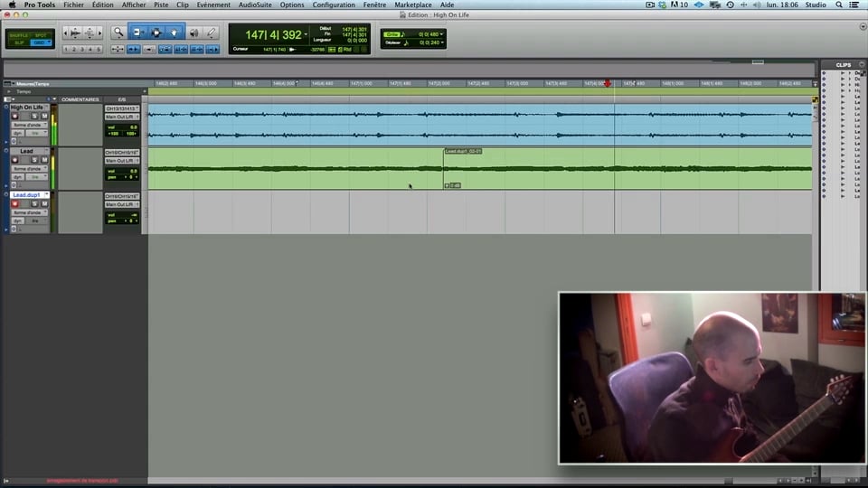Toggle Insertion Follows Playback button
The image size is (868, 488).
[x=212, y=49]
